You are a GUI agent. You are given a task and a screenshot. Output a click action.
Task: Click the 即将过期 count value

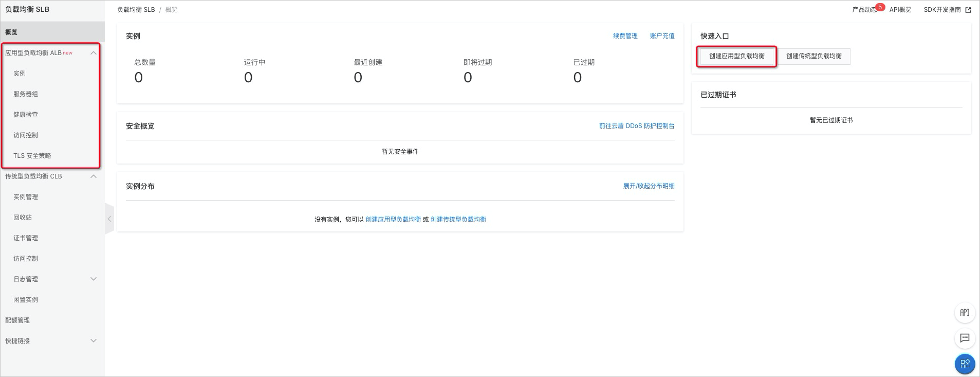[468, 78]
